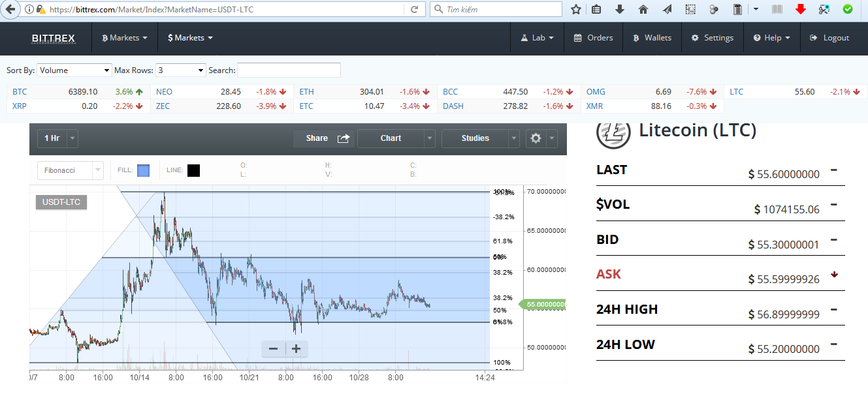Click the green checkmark extension icon
The height and width of the screenshot is (394, 868).
point(848,10)
